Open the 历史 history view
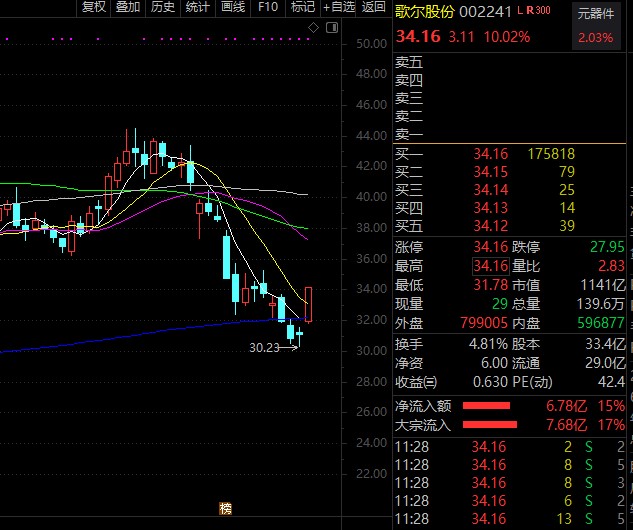Image resolution: width=633 pixels, height=530 pixels. (162, 7)
